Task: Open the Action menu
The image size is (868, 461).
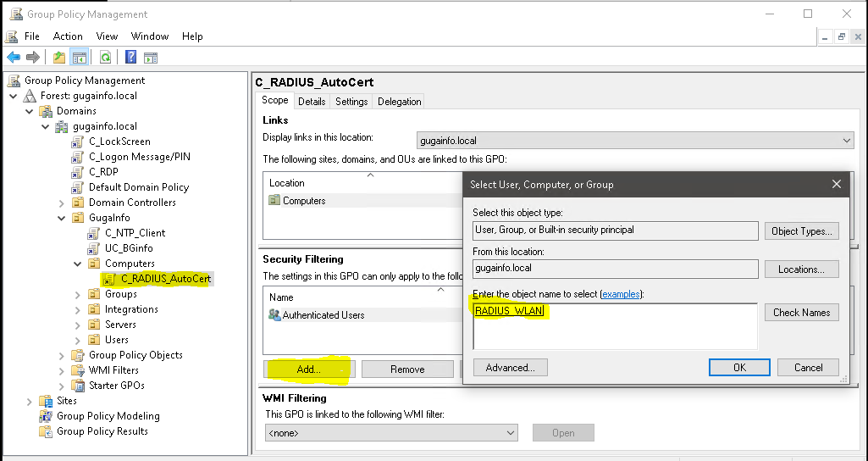Action: [68, 36]
